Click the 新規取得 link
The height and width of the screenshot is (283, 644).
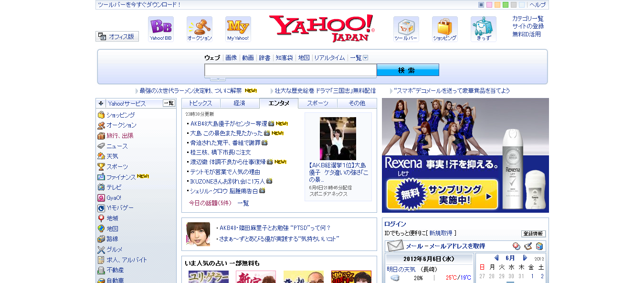click(x=441, y=233)
